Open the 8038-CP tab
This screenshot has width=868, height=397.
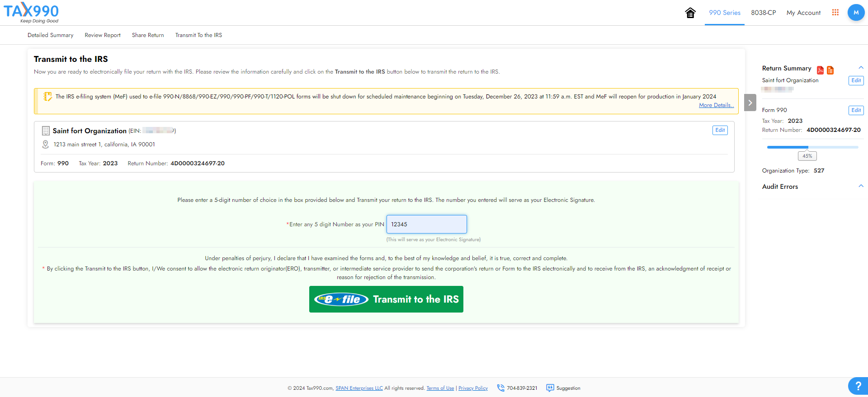click(x=763, y=13)
